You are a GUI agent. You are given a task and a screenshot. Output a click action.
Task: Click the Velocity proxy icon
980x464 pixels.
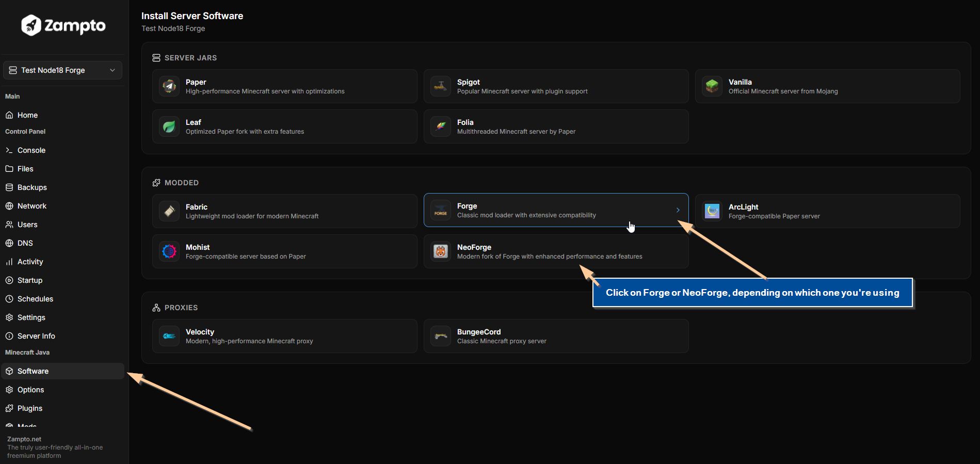tap(169, 336)
